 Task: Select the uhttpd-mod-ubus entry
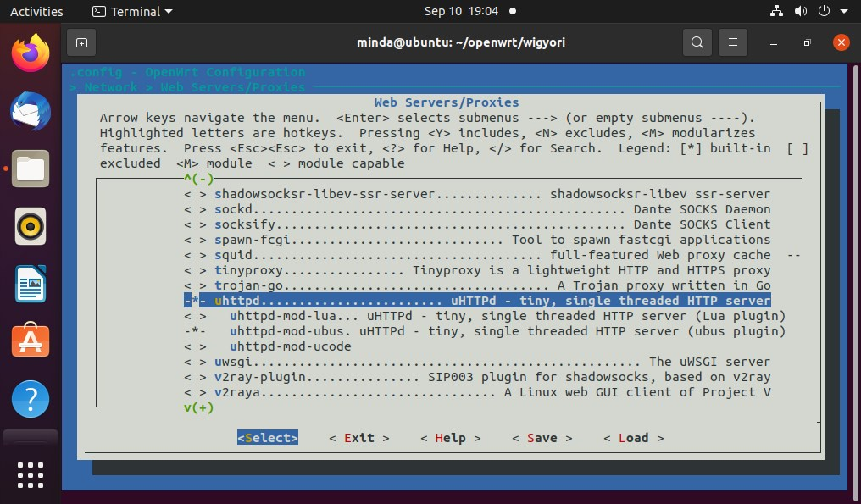tap(485, 331)
